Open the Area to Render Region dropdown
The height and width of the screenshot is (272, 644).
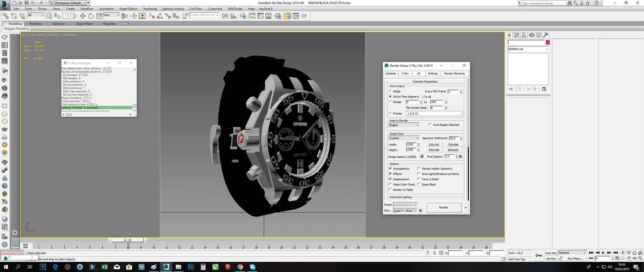(404, 125)
